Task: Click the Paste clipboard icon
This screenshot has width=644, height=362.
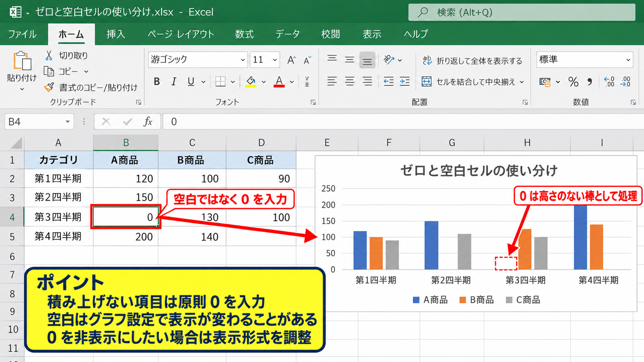Action: (x=22, y=61)
